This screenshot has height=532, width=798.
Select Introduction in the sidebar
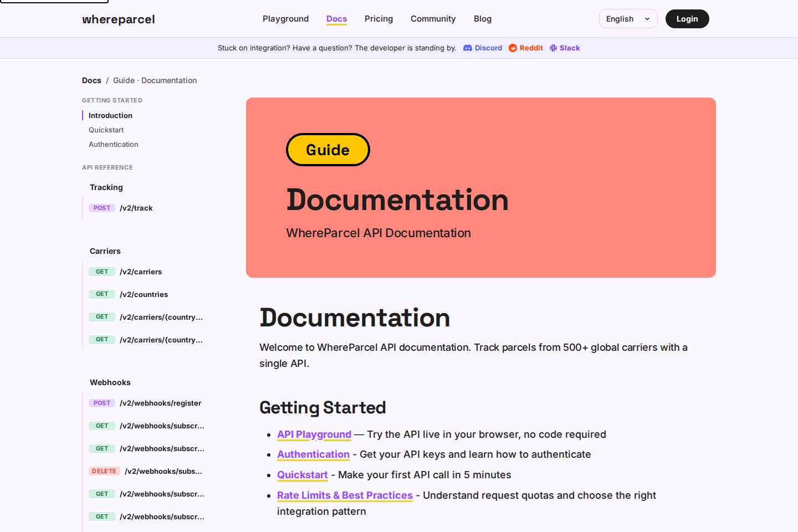[110, 115]
